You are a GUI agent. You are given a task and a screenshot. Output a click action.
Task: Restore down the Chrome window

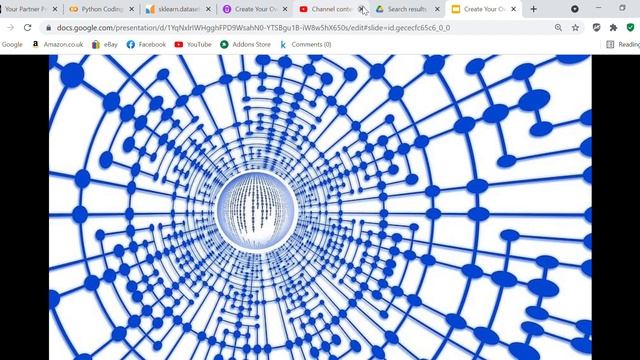(622, 8)
